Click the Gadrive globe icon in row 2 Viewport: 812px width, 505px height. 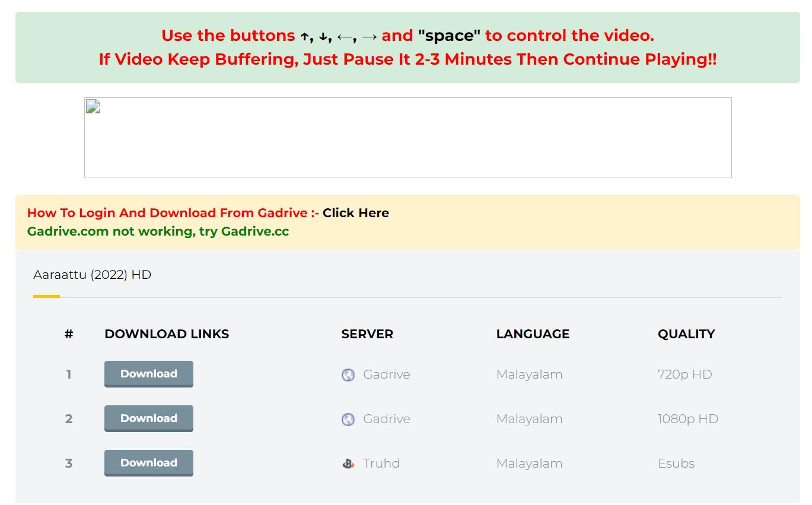(x=348, y=420)
